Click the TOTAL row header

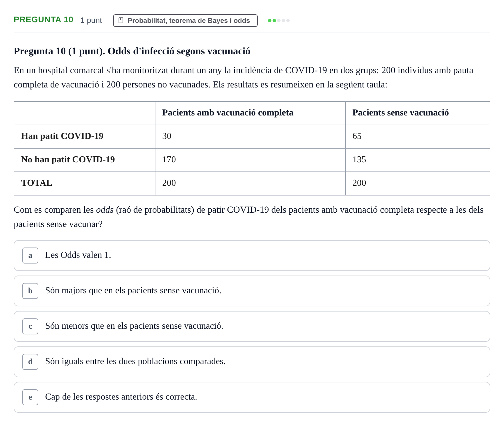(85, 183)
